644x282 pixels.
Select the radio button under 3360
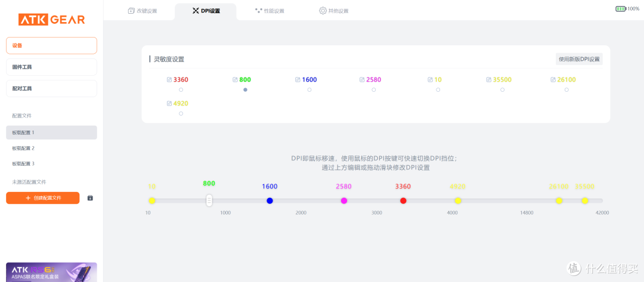coord(181,89)
